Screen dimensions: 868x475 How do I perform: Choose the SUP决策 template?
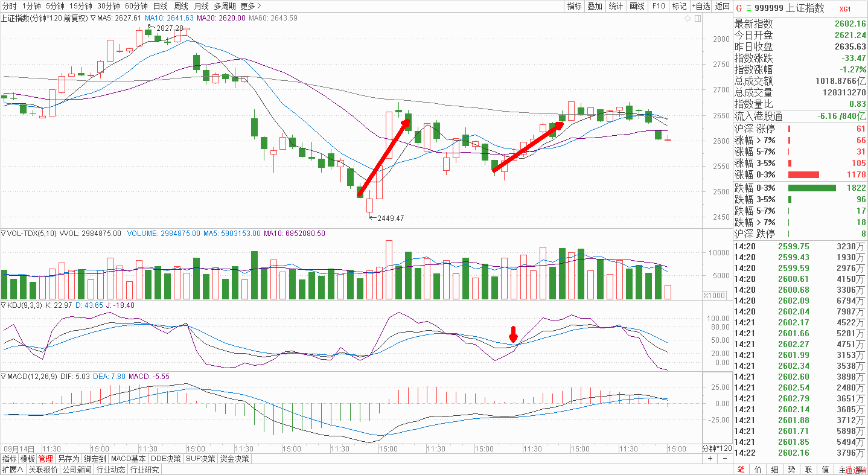point(201,459)
